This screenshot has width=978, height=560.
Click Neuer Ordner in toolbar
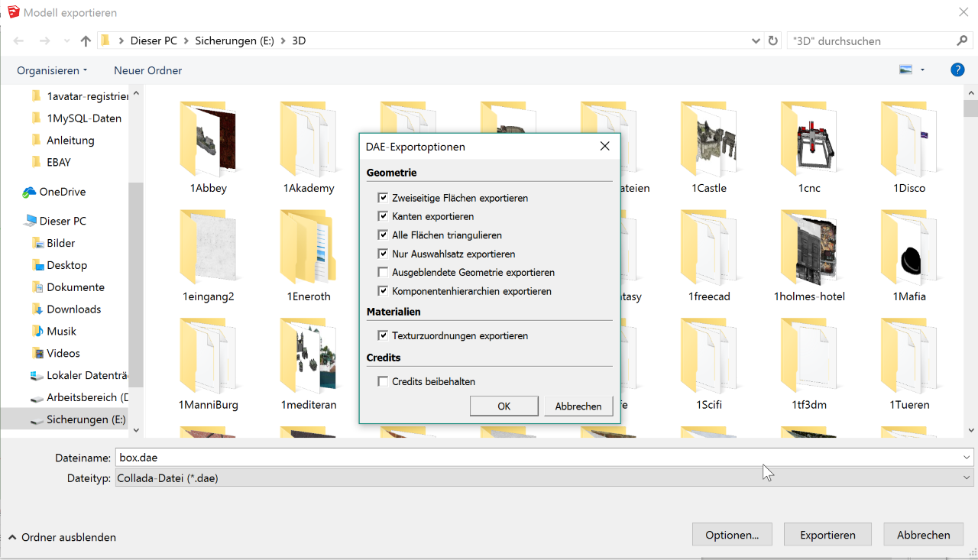148,70
